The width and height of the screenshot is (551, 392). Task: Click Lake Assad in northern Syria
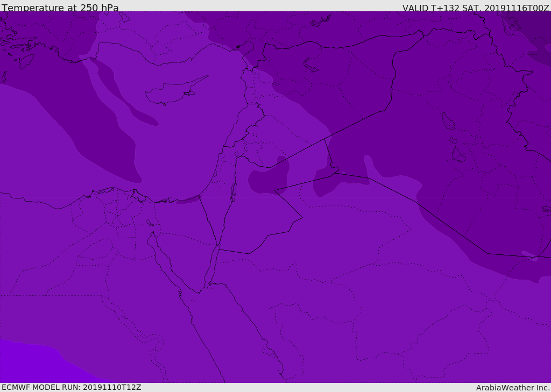(x=311, y=65)
